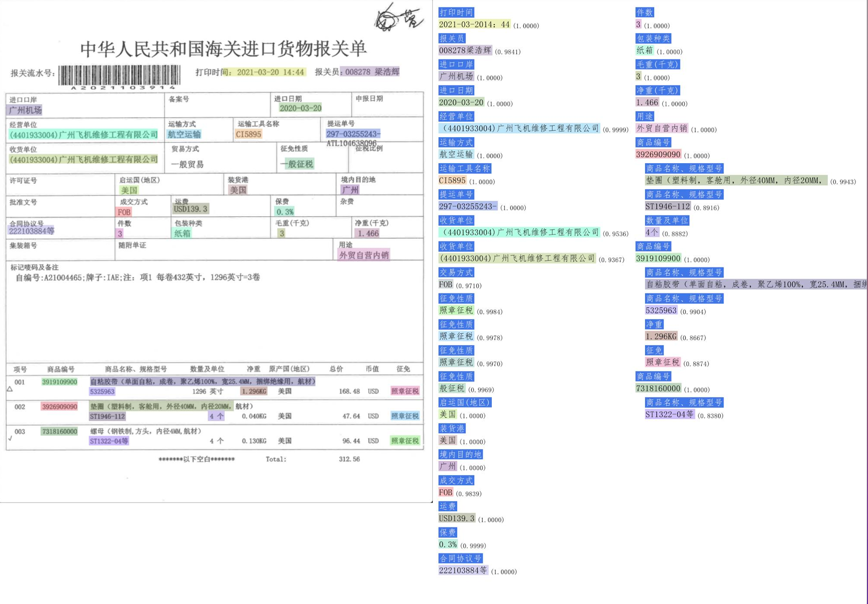Click the blue 运输工具名称 label in results list
This screenshot has width=868, height=604.
click(465, 168)
